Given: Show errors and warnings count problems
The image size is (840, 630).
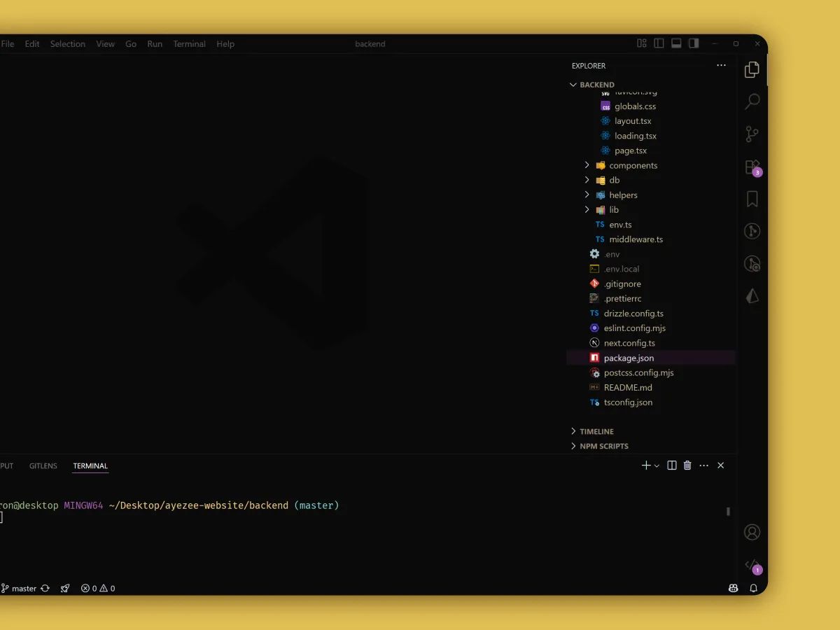Looking at the screenshot, I should [98, 589].
